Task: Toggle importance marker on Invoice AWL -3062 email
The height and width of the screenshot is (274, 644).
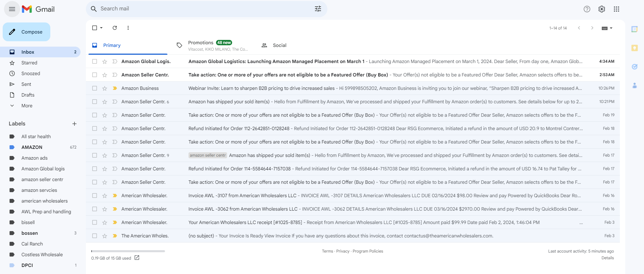Action: click(115, 209)
